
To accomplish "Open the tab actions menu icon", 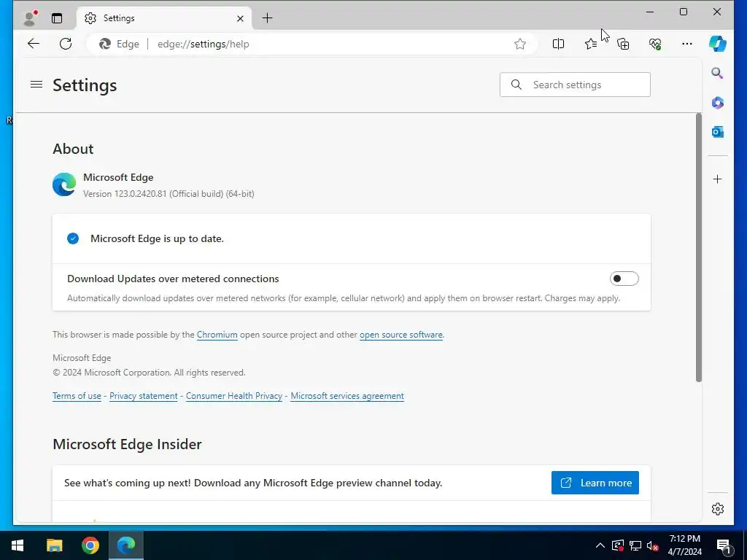I will click(x=57, y=18).
